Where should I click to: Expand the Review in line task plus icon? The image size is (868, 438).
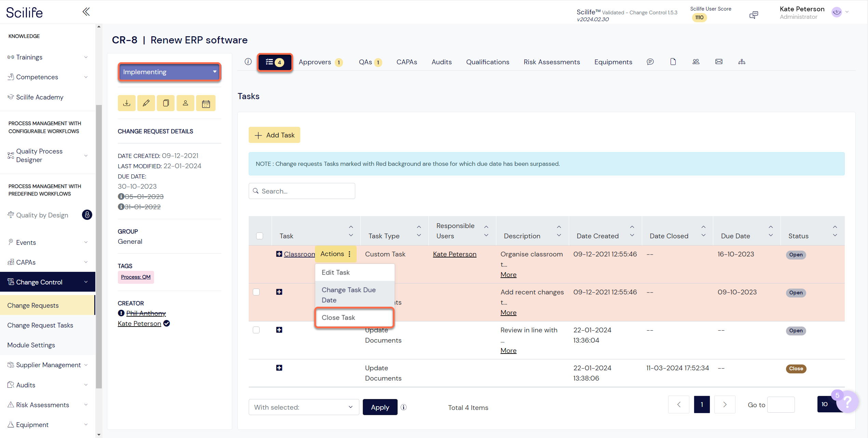(x=279, y=330)
